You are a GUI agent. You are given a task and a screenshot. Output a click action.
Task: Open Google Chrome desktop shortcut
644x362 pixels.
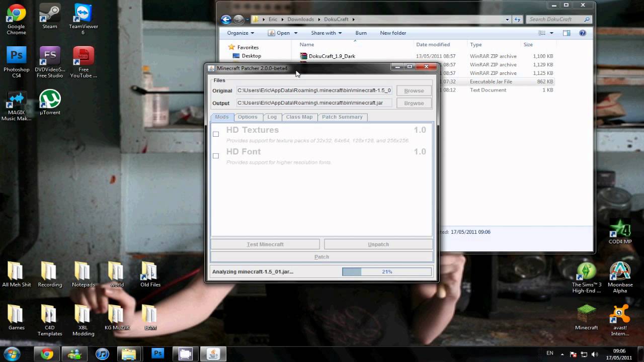click(16, 19)
